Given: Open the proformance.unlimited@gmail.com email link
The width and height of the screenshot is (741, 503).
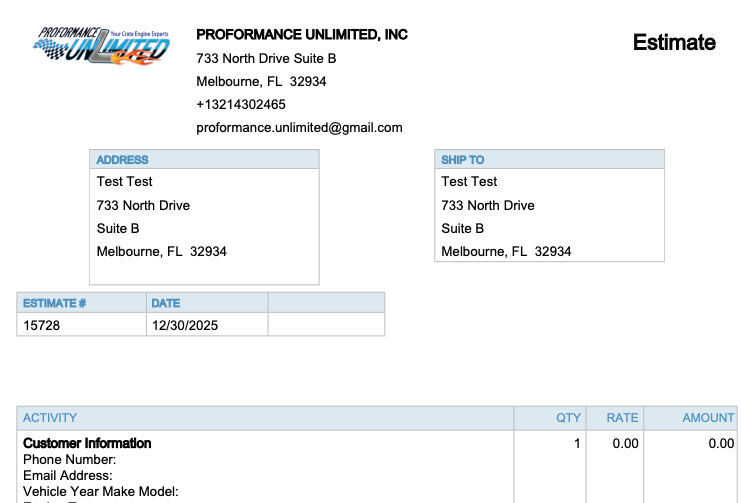Looking at the screenshot, I should click(299, 127).
